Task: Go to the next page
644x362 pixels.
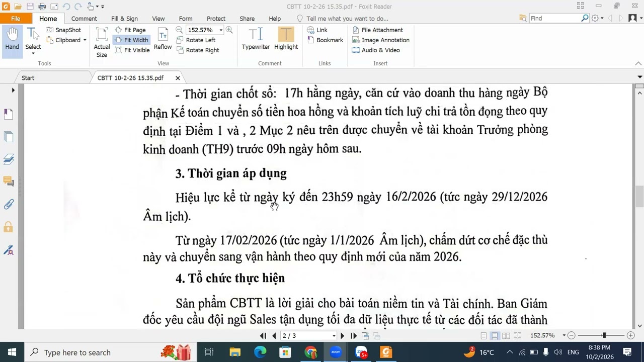Action: (x=343, y=335)
